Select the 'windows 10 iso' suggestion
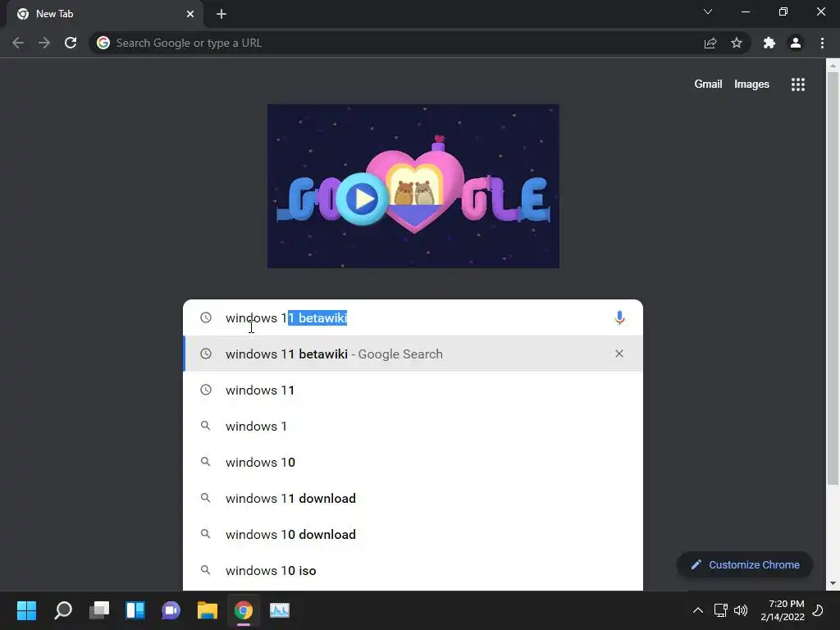Screen dimensions: 840x630 [413, 570]
